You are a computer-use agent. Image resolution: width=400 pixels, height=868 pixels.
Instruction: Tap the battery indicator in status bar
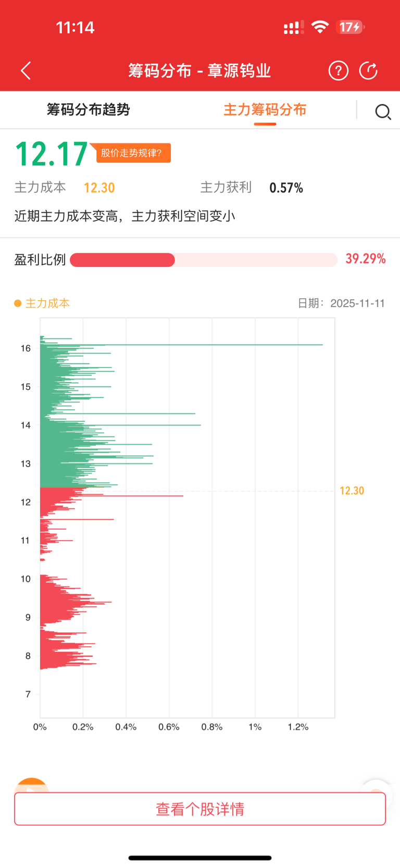pyautogui.click(x=351, y=27)
